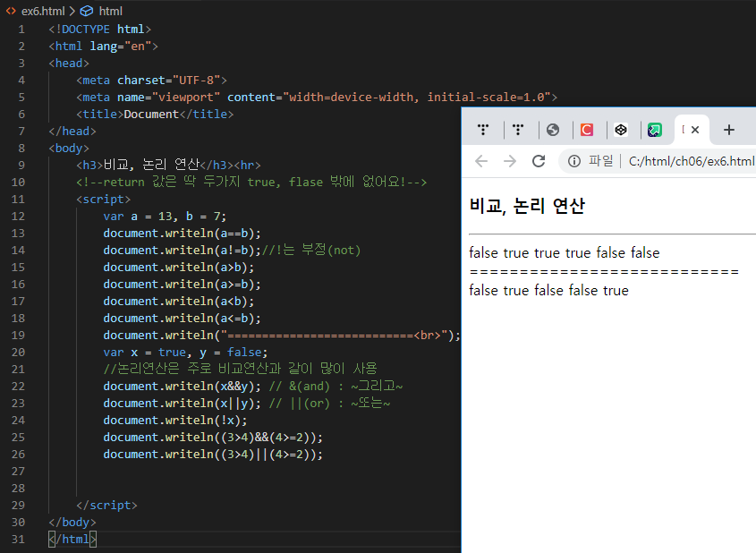
Task: Click line number 12 in the editor gutter
Action: 18,216
